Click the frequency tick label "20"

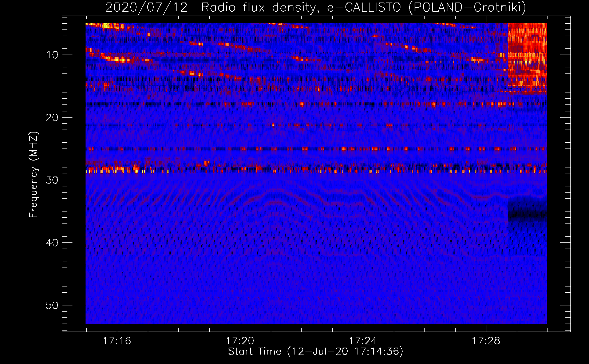52,118
